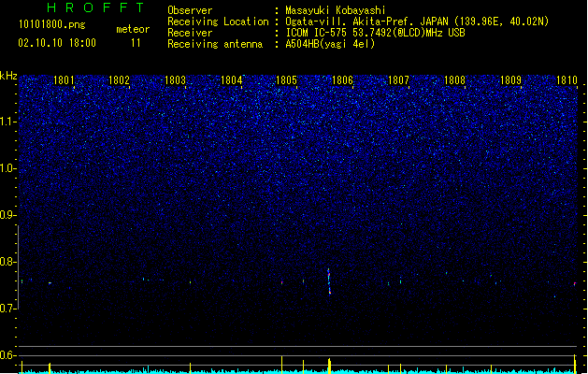The width and height of the screenshot is (588, 374).
Task: Click the 1806 time axis marker
Action: coord(342,80)
